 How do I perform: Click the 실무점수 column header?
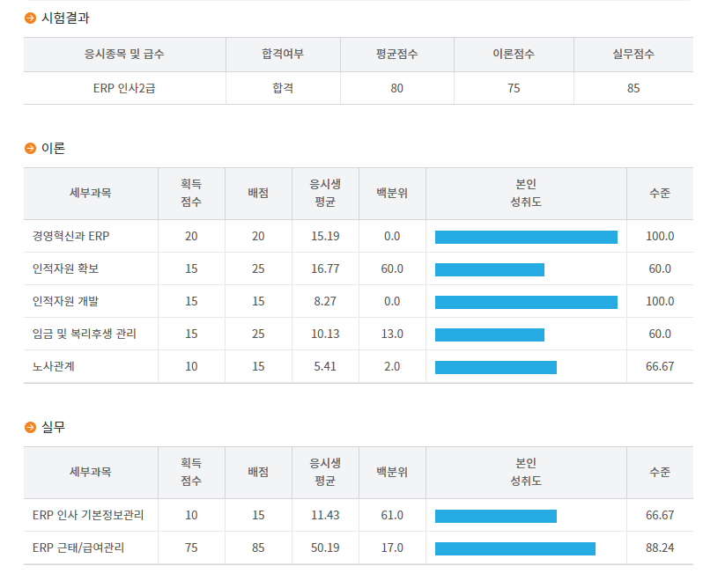(x=633, y=55)
